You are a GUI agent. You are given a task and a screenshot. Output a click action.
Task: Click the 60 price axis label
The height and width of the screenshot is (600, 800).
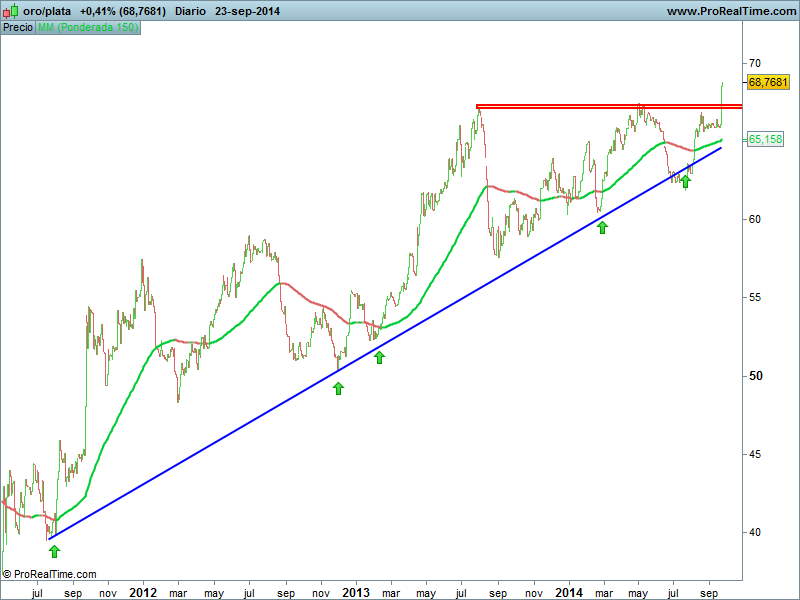point(755,219)
